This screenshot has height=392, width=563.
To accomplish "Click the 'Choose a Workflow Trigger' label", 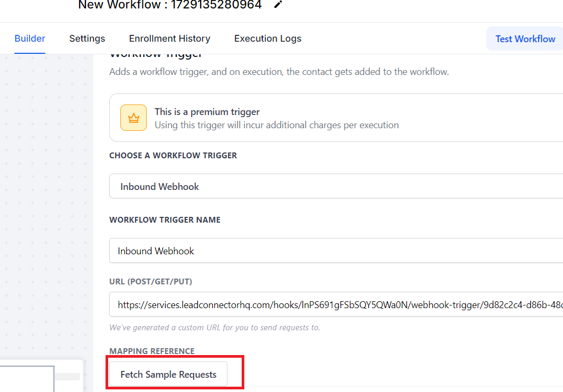I will tap(173, 156).
